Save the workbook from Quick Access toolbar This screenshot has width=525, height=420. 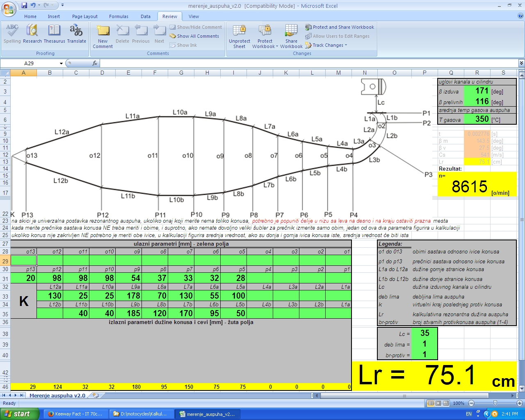[24, 5]
